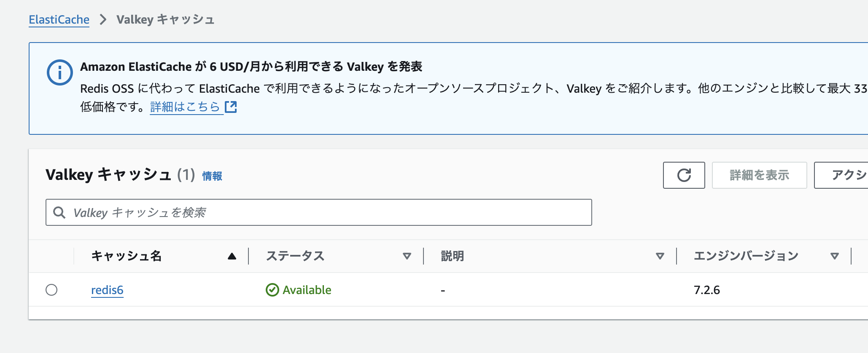Select the redis6 radio button
Image resolution: width=868 pixels, height=353 pixels.
(x=51, y=290)
